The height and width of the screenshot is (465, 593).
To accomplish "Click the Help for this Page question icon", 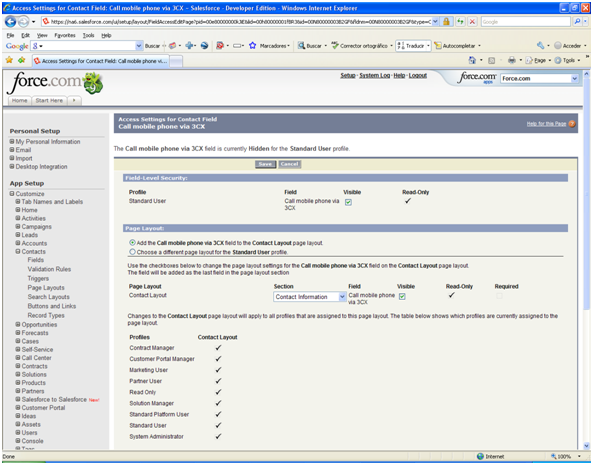I will [x=572, y=124].
